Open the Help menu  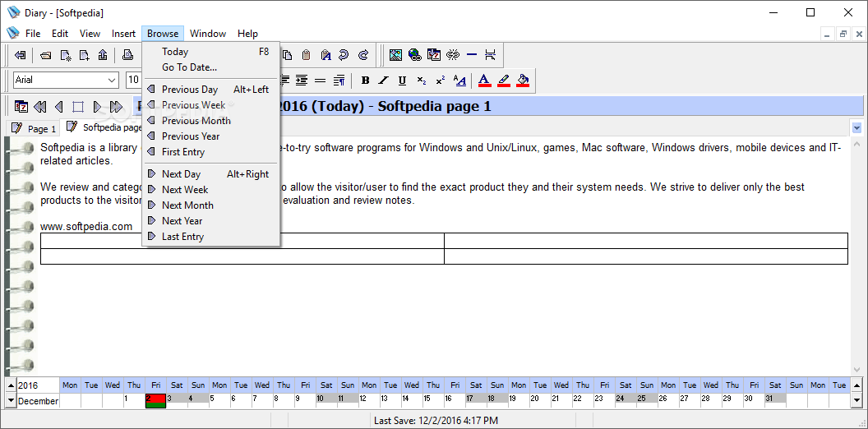point(247,33)
